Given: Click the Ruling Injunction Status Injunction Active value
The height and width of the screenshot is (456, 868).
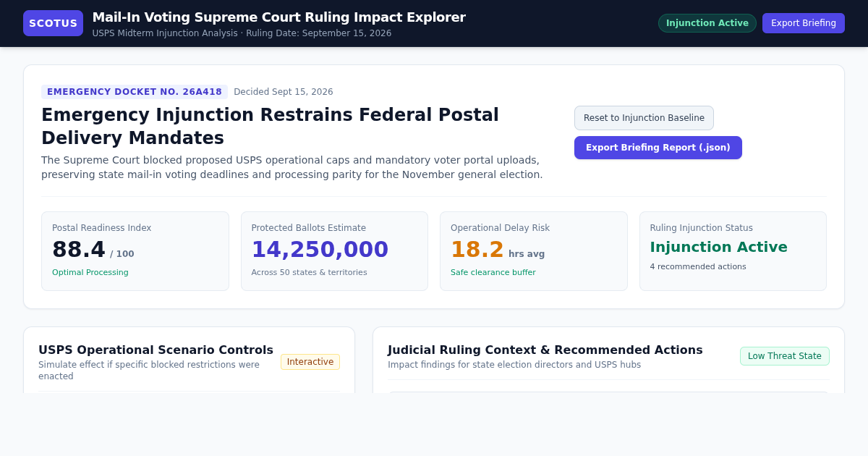Looking at the screenshot, I should (x=718, y=247).
